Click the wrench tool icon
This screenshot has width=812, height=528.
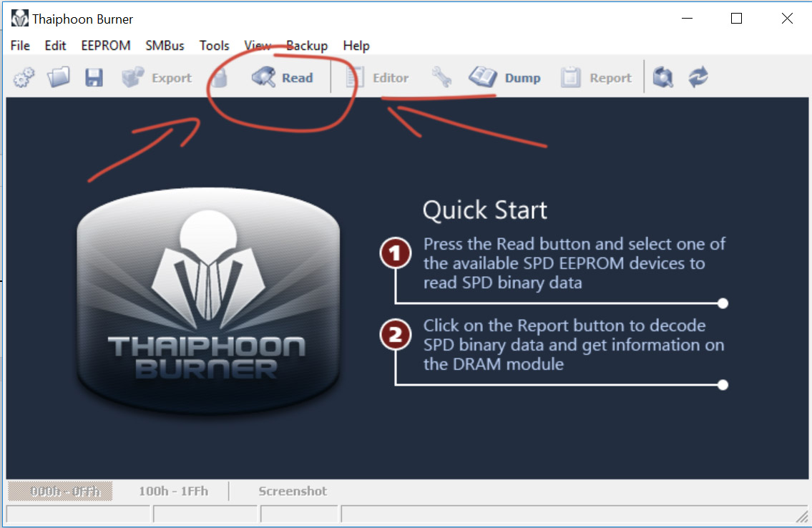441,78
